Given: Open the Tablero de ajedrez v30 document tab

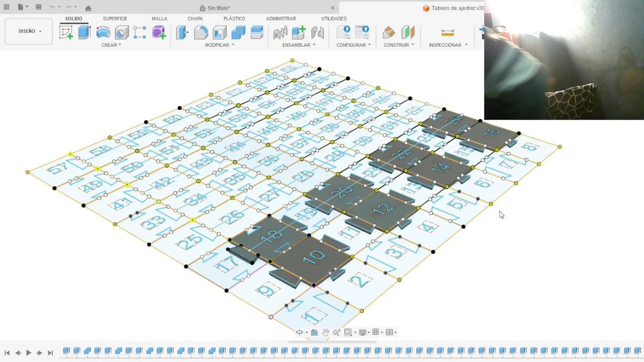Looking at the screenshot, I should coord(453,8).
